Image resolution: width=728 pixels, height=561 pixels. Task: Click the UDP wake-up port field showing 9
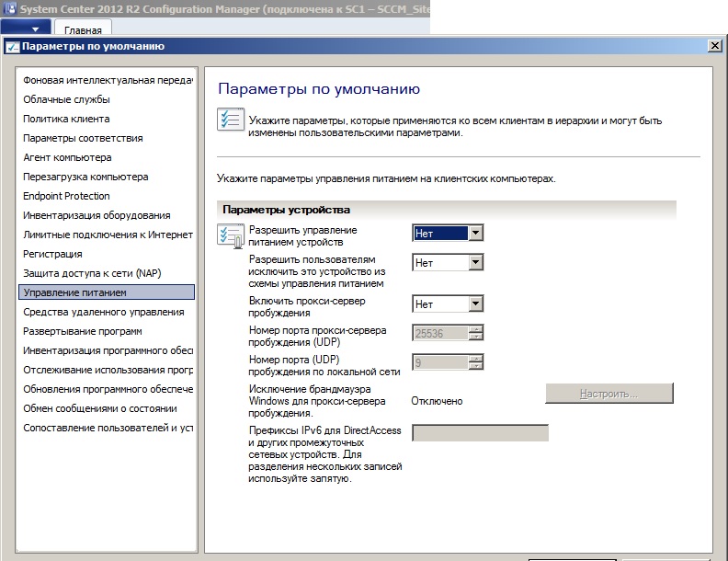point(440,362)
